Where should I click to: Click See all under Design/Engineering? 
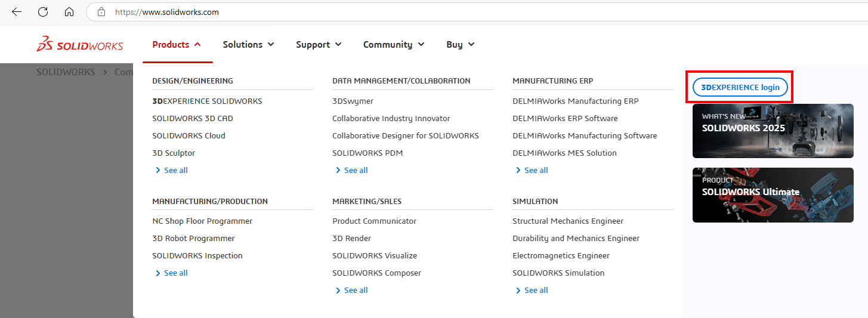175,170
